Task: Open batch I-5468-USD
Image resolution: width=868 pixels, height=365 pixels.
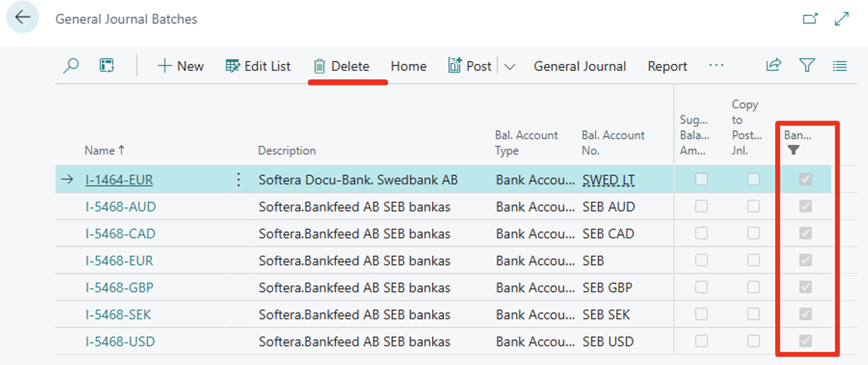Action: (120, 342)
